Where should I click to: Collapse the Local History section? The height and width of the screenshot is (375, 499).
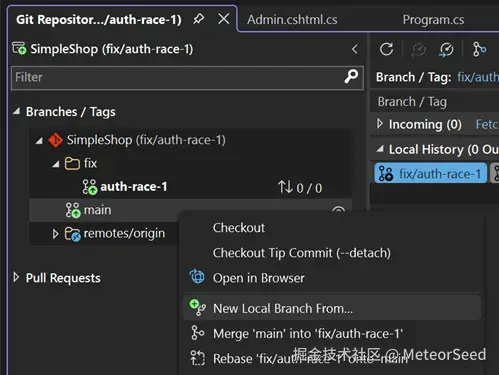(x=380, y=149)
